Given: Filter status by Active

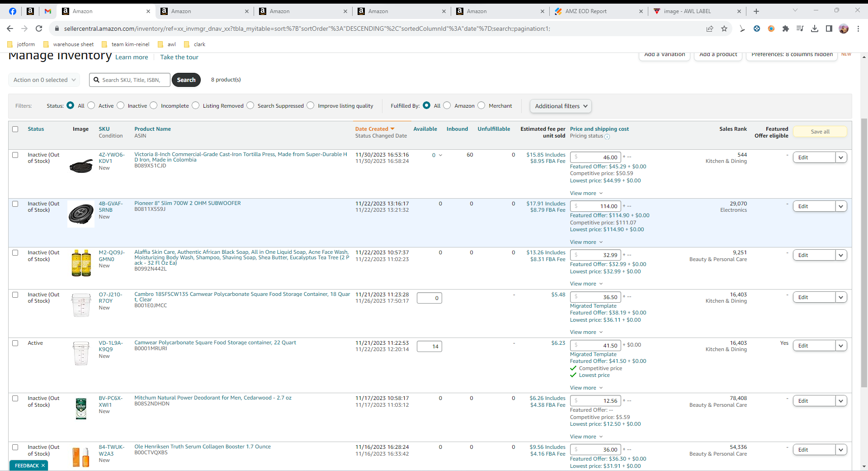Looking at the screenshot, I should coord(91,105).
